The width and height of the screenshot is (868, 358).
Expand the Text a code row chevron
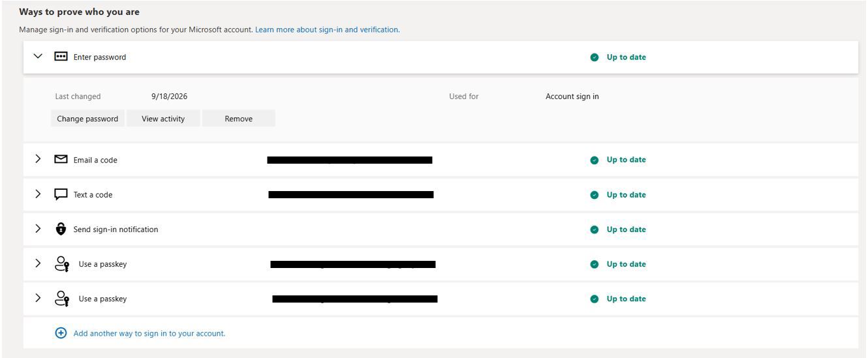point(38,194)
